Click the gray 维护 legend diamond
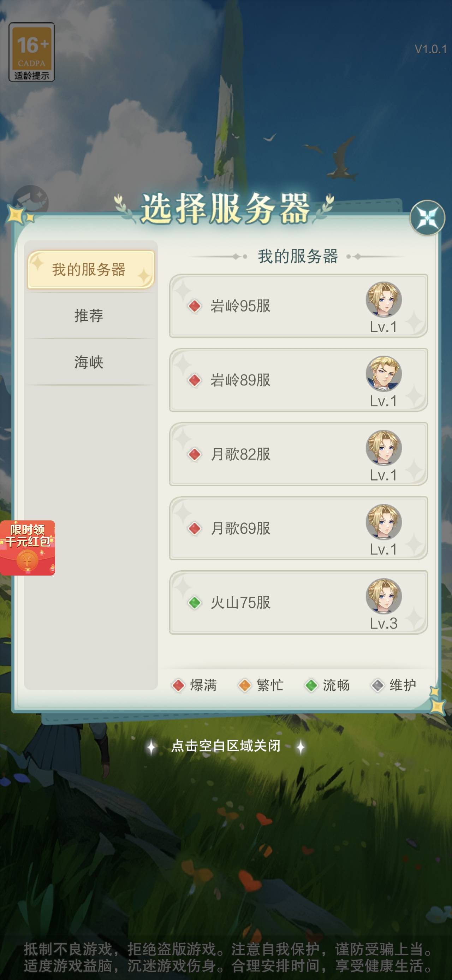Image resolution: width=452 pixels, height=980 pixels. click(x=378, y=685)
